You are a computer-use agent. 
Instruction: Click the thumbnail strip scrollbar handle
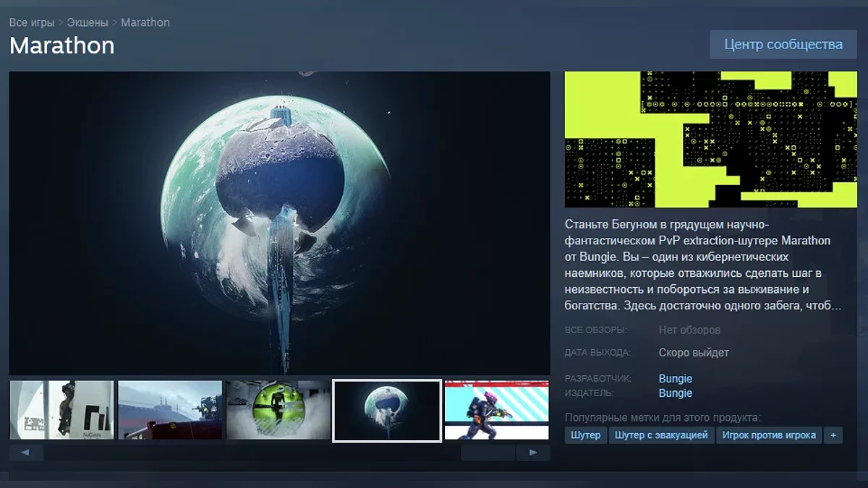coord(488,453)
